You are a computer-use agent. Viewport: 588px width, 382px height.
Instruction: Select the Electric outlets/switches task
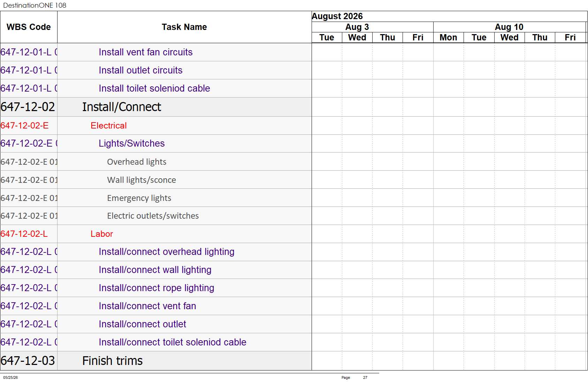tap(153, 216)
